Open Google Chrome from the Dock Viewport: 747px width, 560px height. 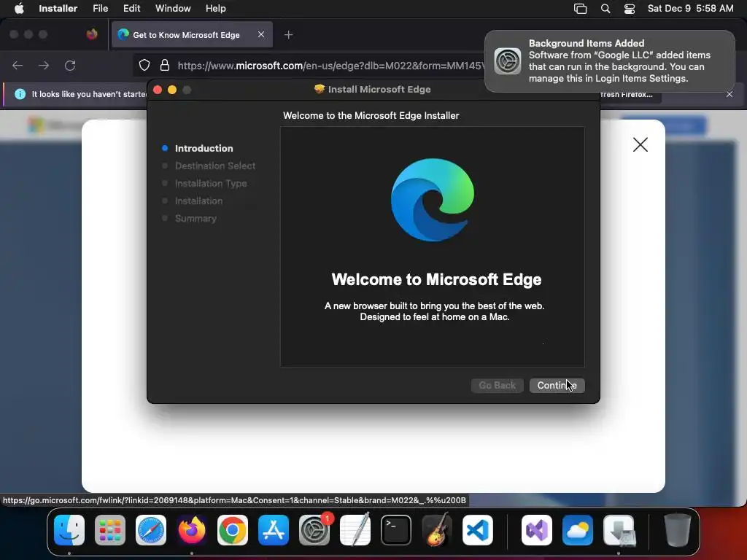233,530
